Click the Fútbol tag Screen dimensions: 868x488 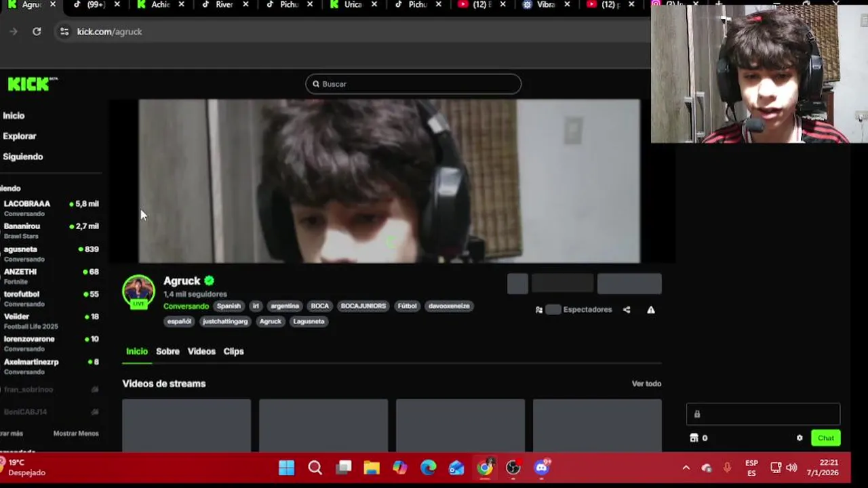coord(407,306)
